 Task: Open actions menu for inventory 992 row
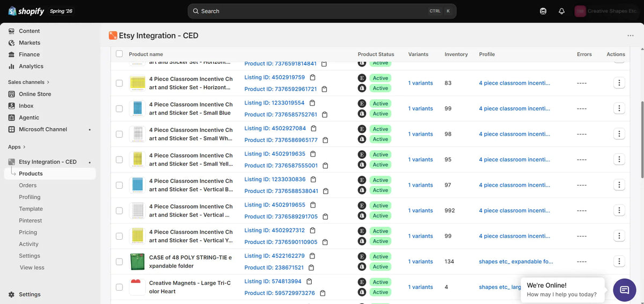point(619,211)
